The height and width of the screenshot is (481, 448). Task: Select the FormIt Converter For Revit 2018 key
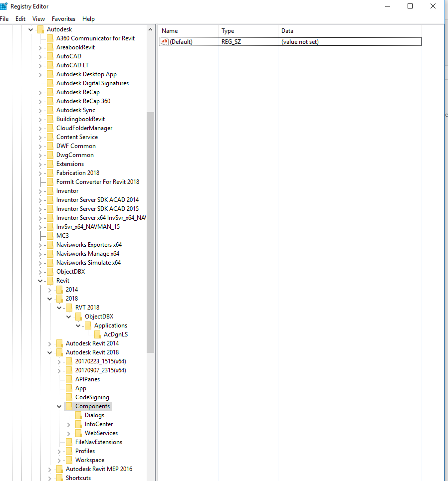pyautogui.click(x=98, y=182)
